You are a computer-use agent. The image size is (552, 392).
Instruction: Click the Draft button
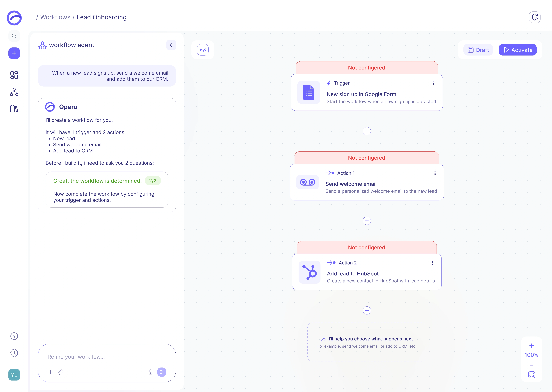coord(478,50)
